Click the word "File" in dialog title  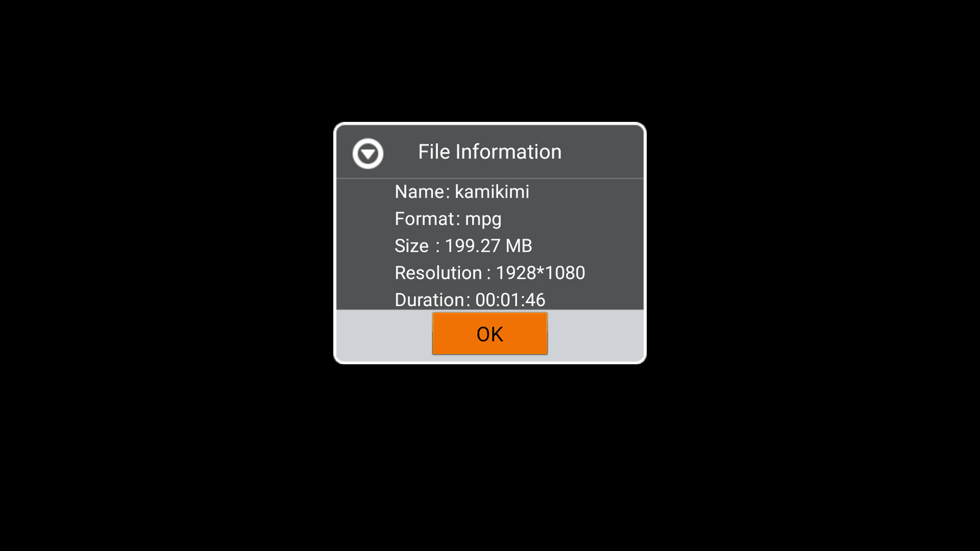[x=434, y=152]
